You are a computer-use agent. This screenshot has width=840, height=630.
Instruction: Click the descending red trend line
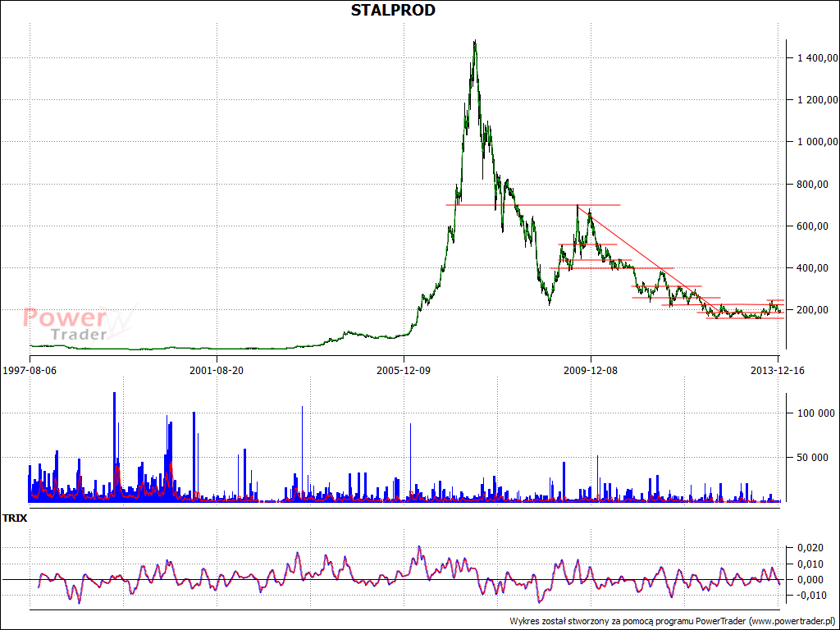tap(648, 259)
